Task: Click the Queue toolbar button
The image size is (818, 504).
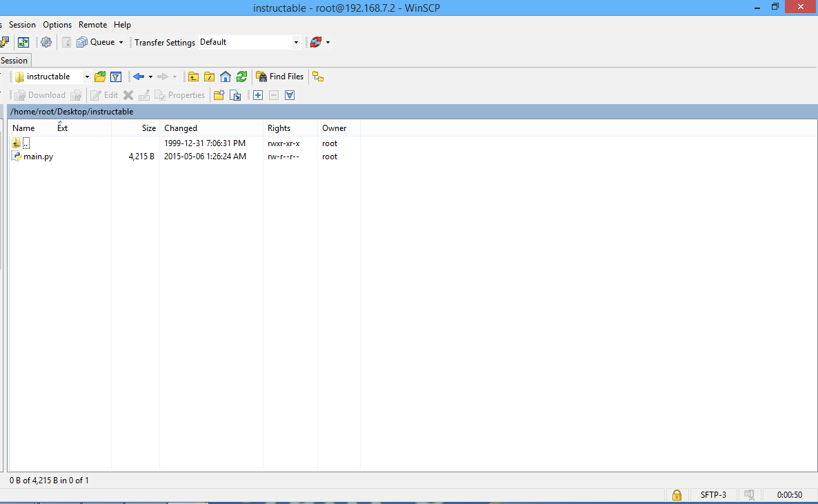Action: [x=96, y=42]
